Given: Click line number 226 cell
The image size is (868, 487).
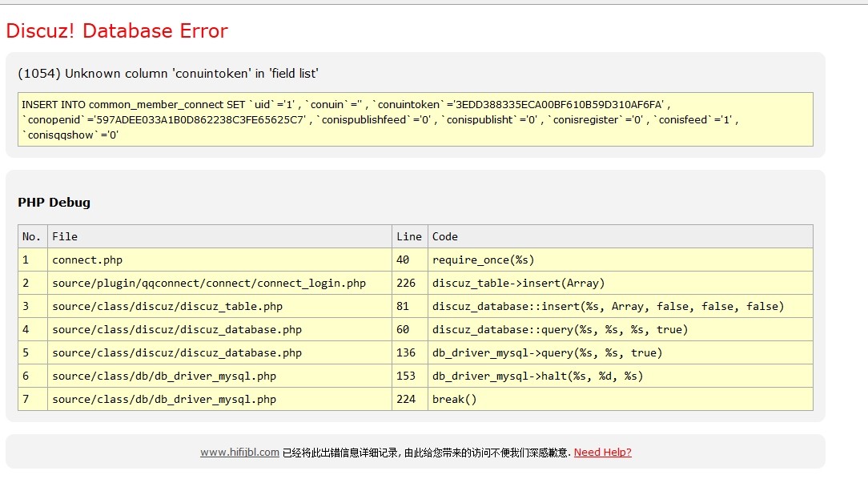Looking at the screenshot, I should click(x=406, y=284).
